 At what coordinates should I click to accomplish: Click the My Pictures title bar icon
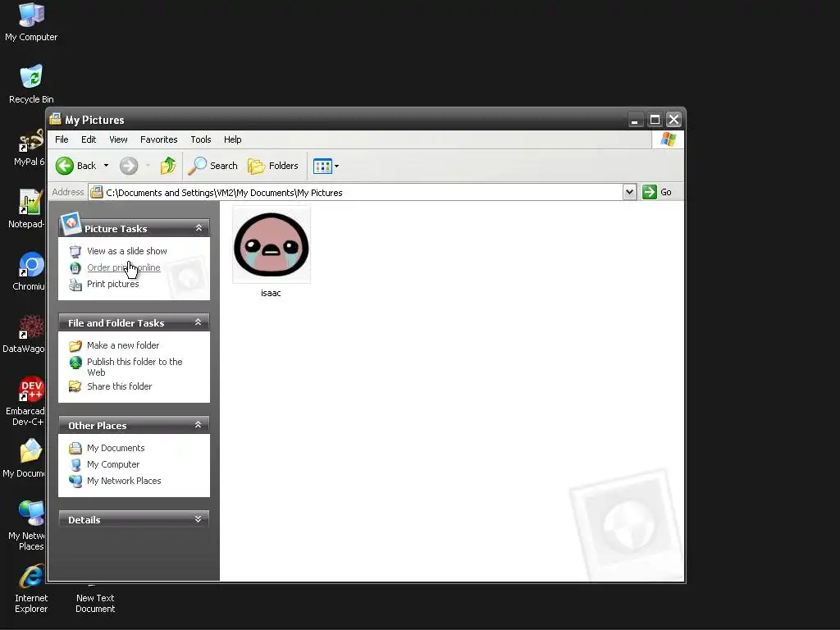(x=56, y=119)
